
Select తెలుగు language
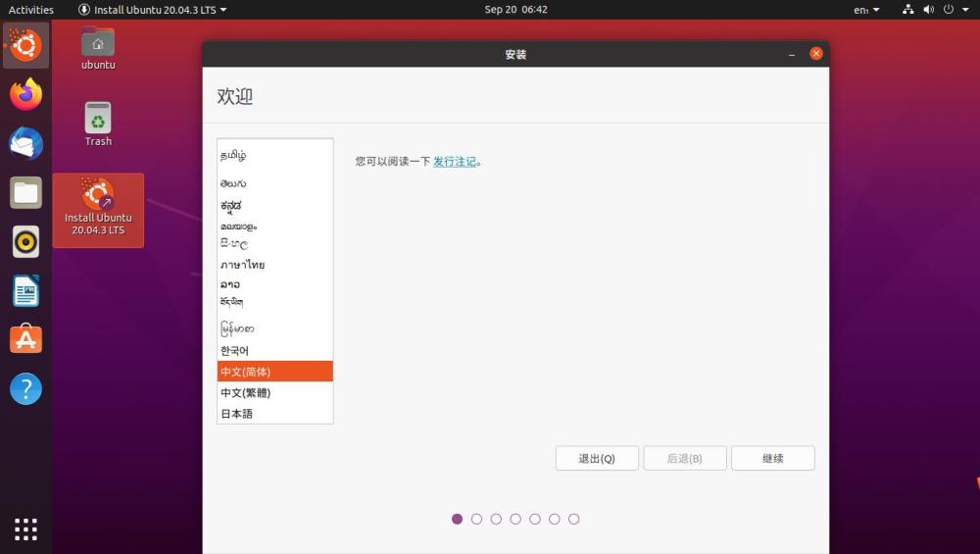(275, 183)
